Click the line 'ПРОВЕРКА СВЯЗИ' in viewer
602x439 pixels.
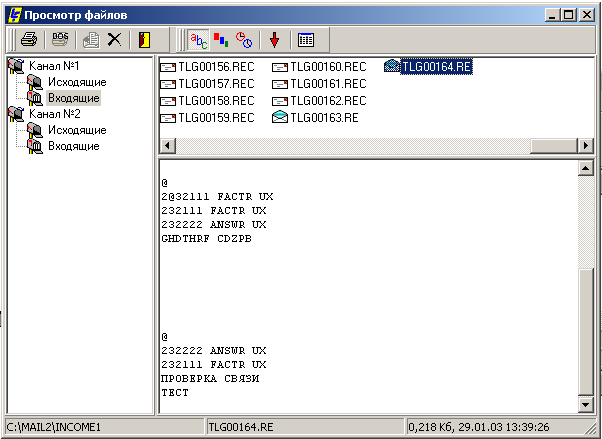tap(210, 378)
